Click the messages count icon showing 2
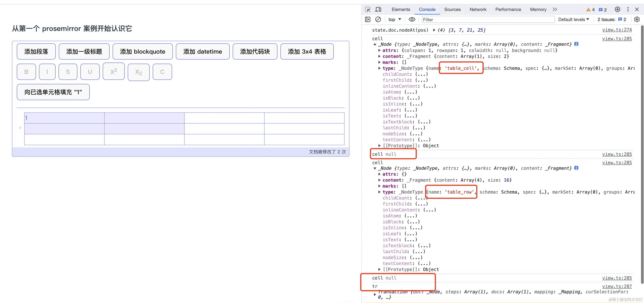Viewport: 644px width, 303px height. pos(603,10)
